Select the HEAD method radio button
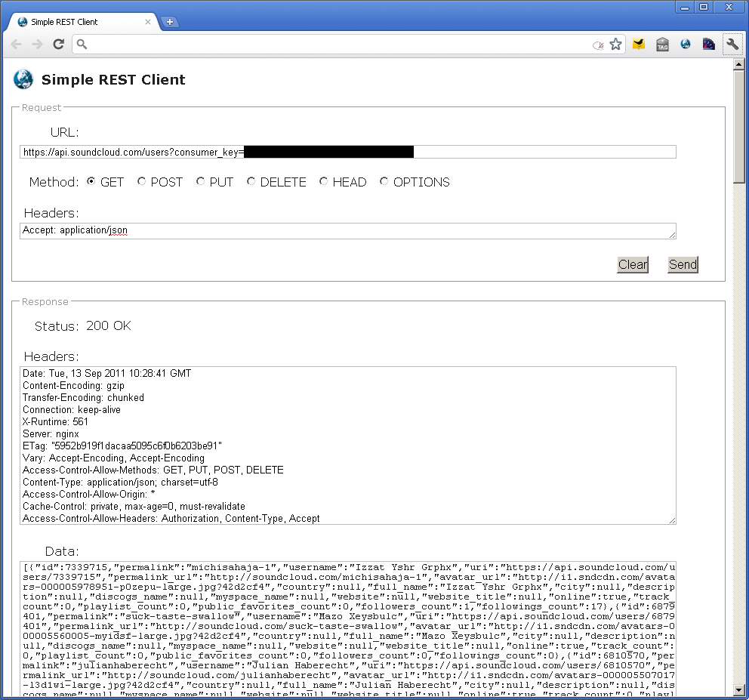This screenshot has height=700, width=749. [x=324, y=182]
